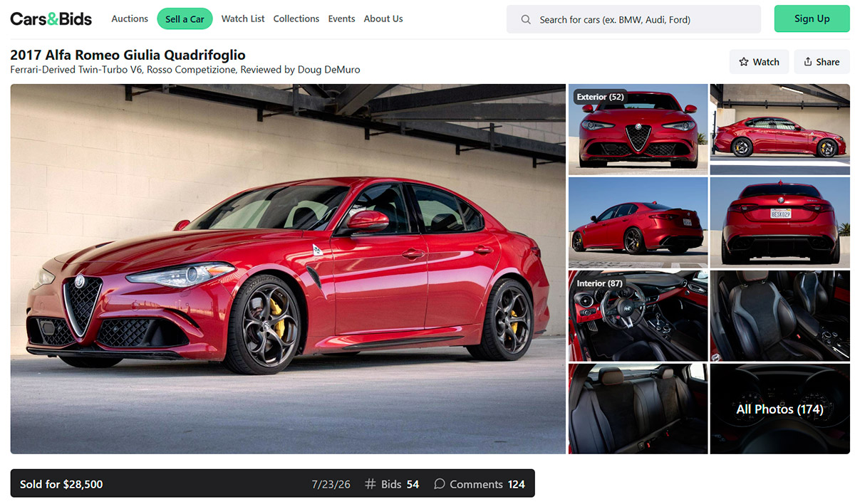Open the side profile exterior thumbnail

pyautogui.click(x=780, y=130)
